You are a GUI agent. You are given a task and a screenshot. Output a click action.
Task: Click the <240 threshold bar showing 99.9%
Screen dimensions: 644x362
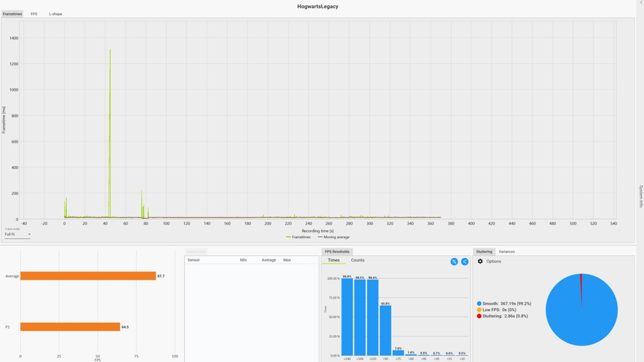coord(347,317)
